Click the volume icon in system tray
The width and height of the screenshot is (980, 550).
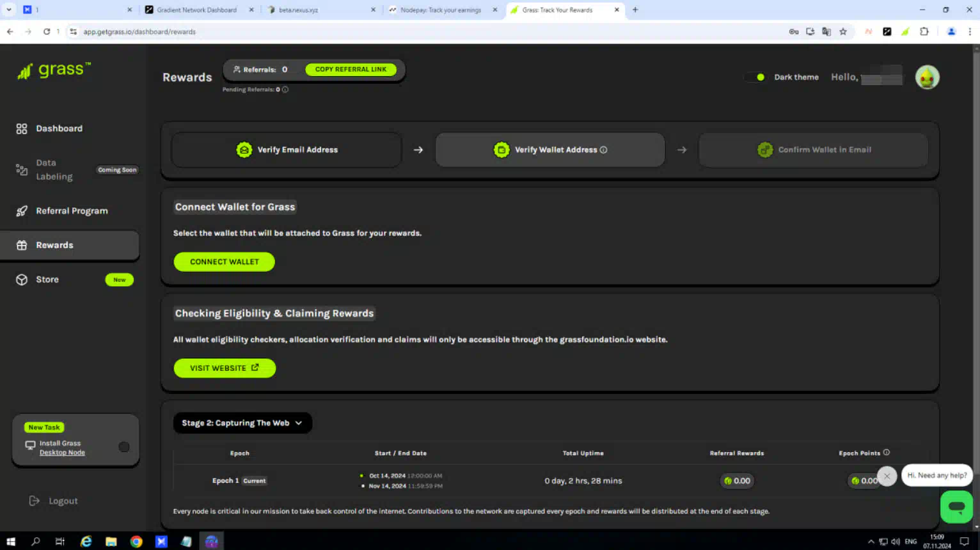tap(896, 541)
